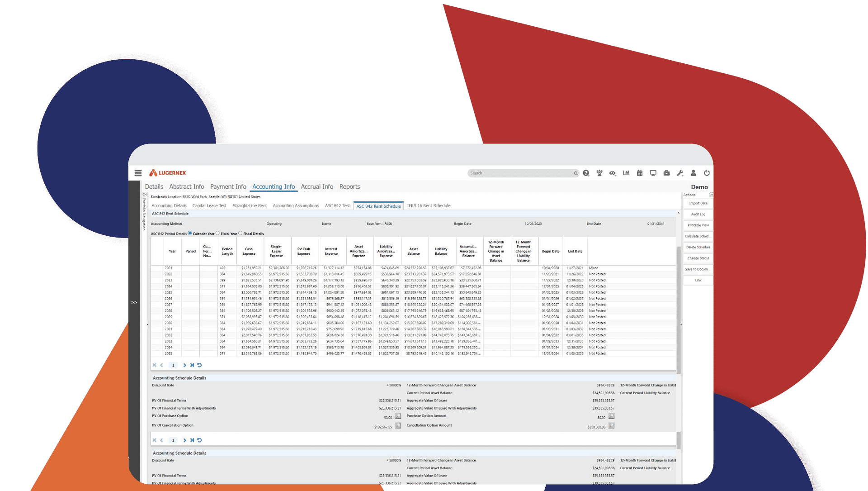This screenshot has height=491, width=868.
Task: Click the help question mark icon
Action: 586,173
